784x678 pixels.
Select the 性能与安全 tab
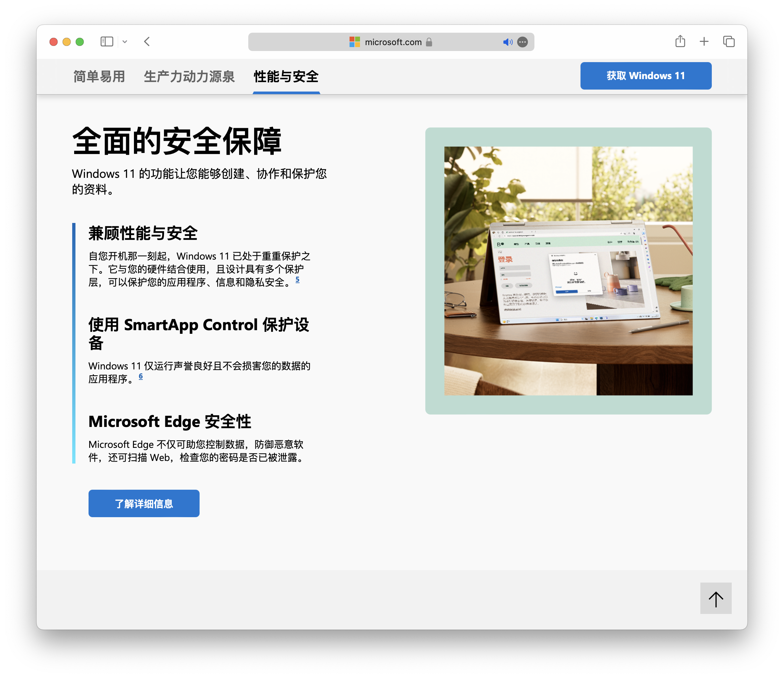pyautogui.click(x=286, y=76)
